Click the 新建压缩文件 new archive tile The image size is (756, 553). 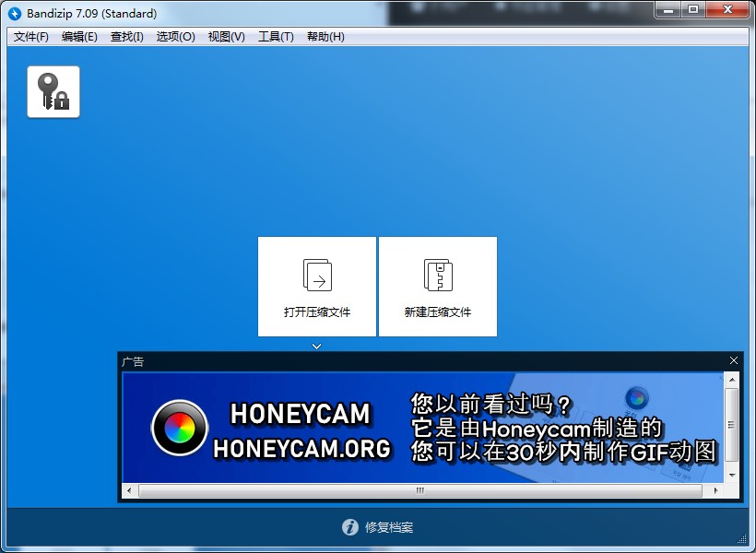[438, 287]
